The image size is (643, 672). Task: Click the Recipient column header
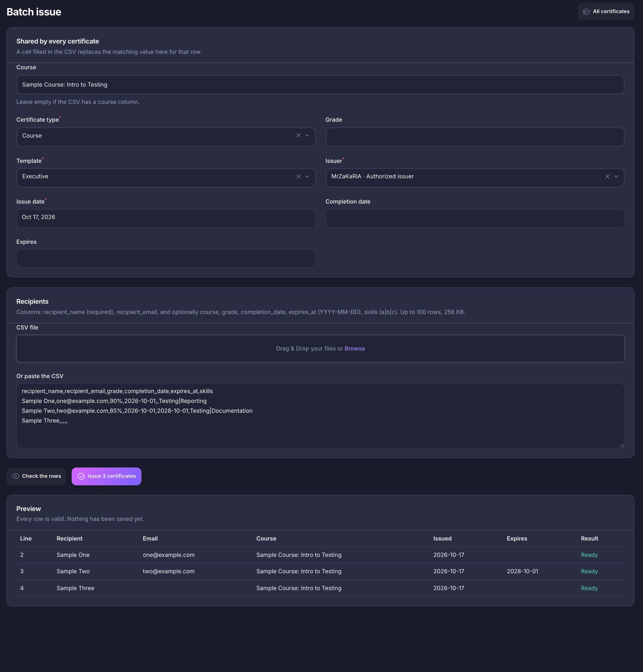coord(70,538)
